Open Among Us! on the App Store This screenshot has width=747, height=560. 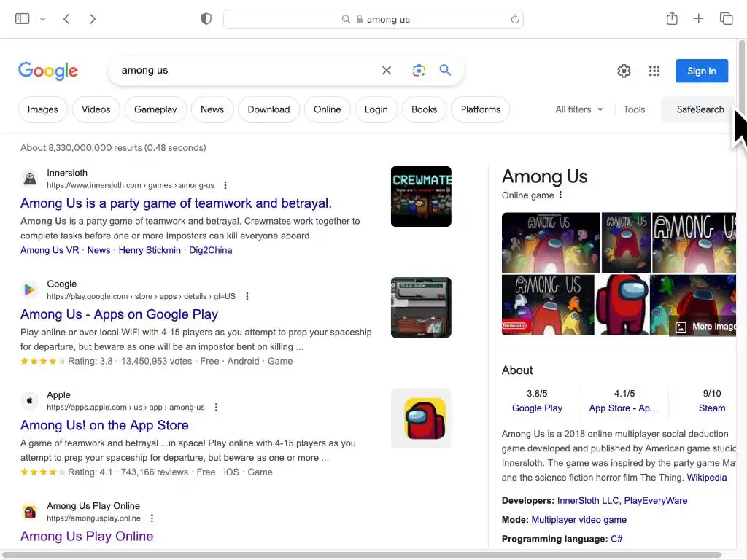(104, 425)
